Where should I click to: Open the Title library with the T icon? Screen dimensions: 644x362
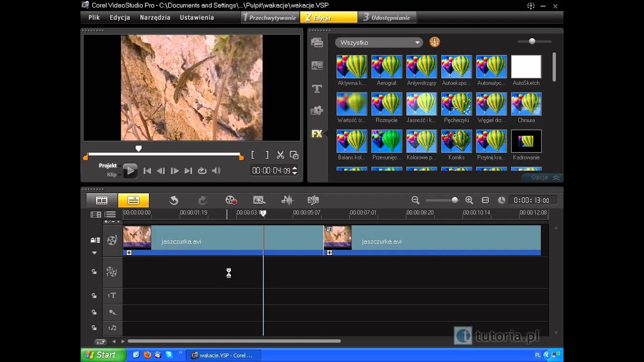tap(317, 89)
